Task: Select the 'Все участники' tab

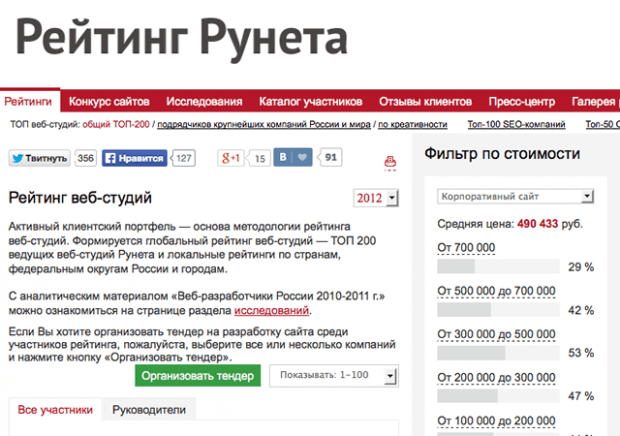Action: point(55,410)
